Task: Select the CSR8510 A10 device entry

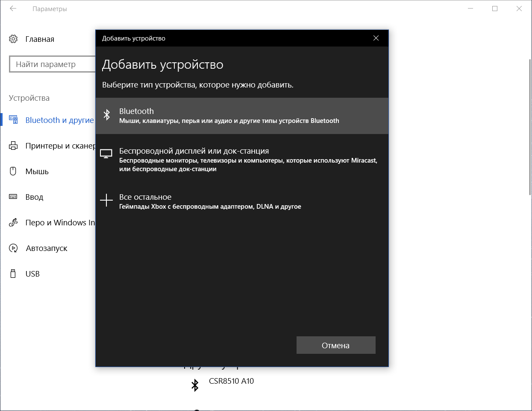Action: tap(231, 381)
